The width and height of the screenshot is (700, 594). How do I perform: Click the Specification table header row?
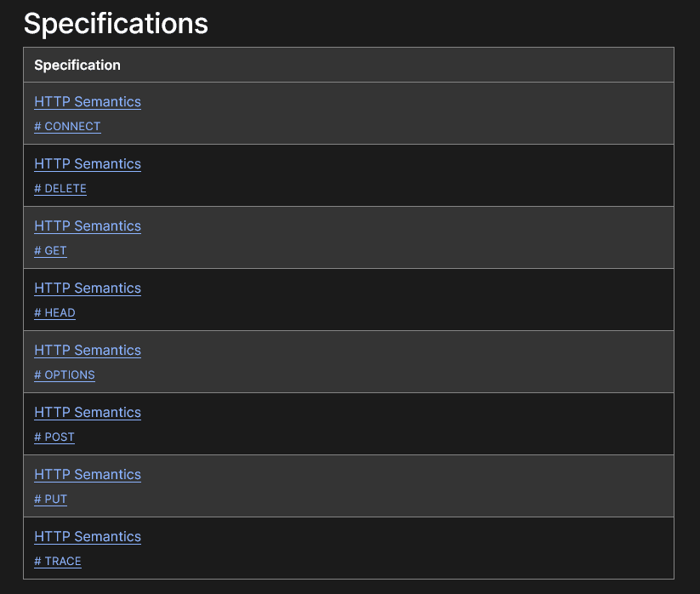[349, 65]
